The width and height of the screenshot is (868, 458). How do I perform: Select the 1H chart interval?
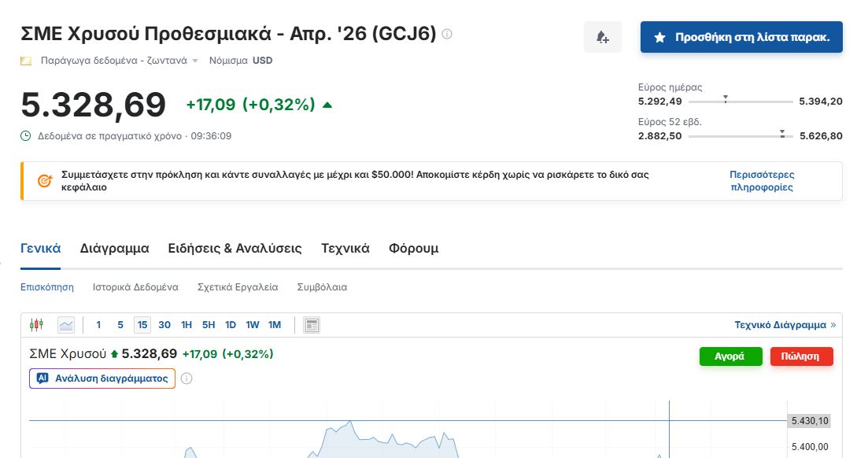click(x=187, y=325)
